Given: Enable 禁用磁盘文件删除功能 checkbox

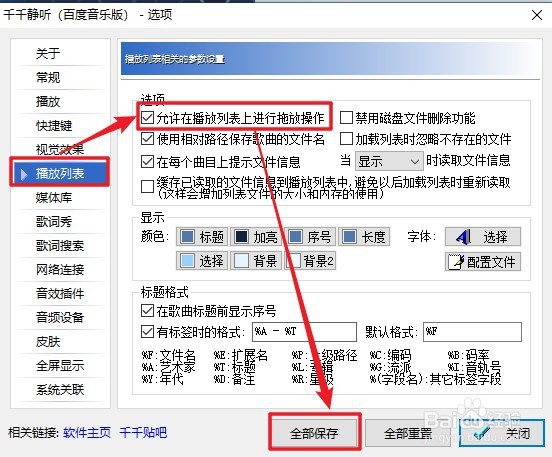Looking at the screenshot, I should coord(346,118).
